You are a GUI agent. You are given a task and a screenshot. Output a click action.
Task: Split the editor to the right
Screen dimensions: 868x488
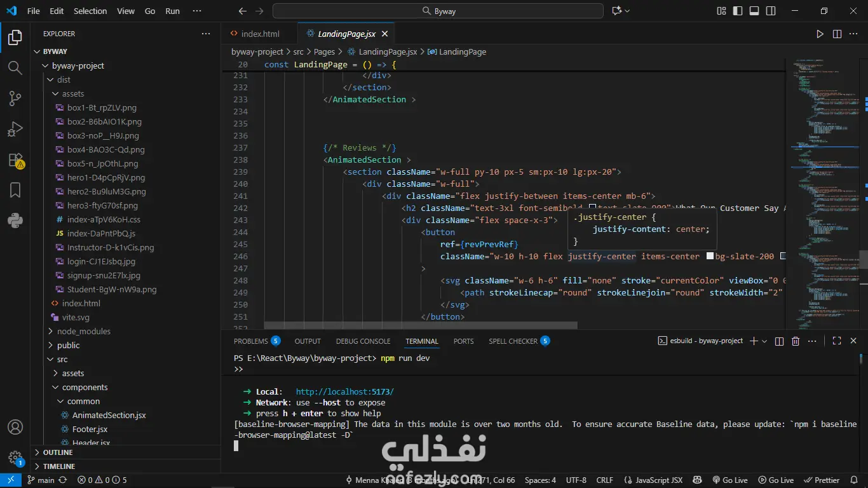[x=837, y=34]
